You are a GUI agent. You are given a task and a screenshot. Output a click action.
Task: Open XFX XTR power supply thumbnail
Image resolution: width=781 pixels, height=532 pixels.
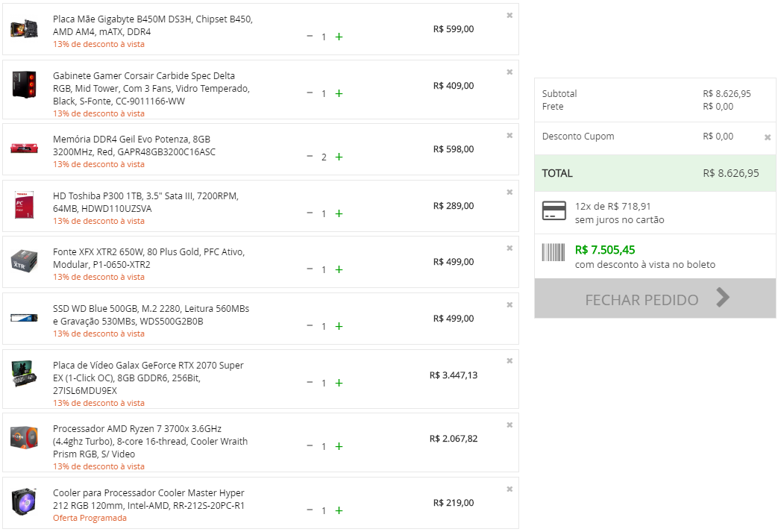click(24, 261)
